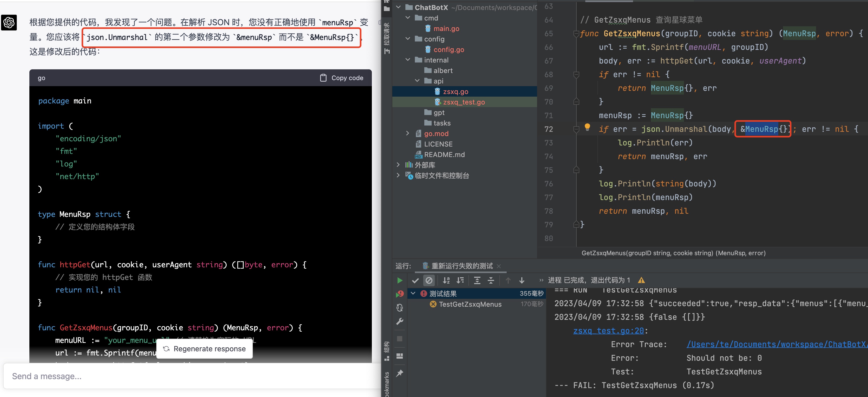The height and width of the screenshot is (397, 868).
Task: Collapse the config folder
Action: (x=408, y=39)
